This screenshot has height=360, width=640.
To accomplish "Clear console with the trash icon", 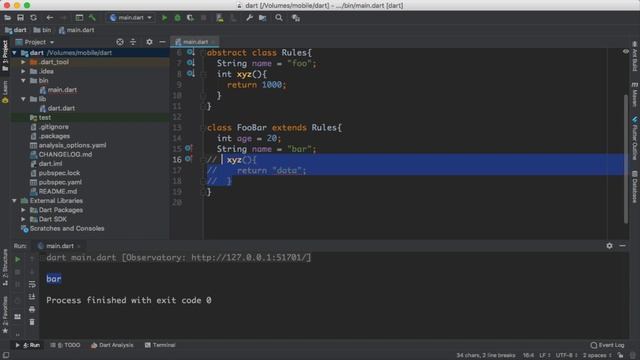I will click(32, 322).
